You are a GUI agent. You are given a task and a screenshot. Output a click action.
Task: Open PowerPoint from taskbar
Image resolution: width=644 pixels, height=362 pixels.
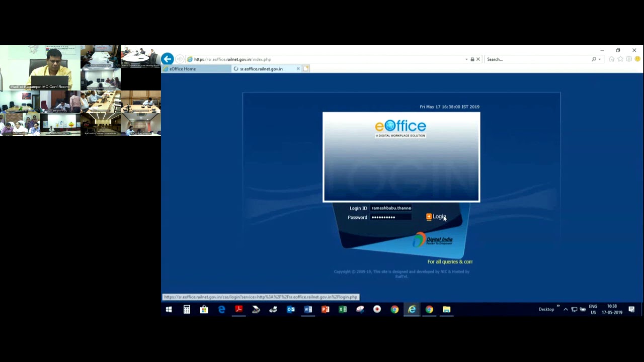pyautogui.click(x=325, y=309)
